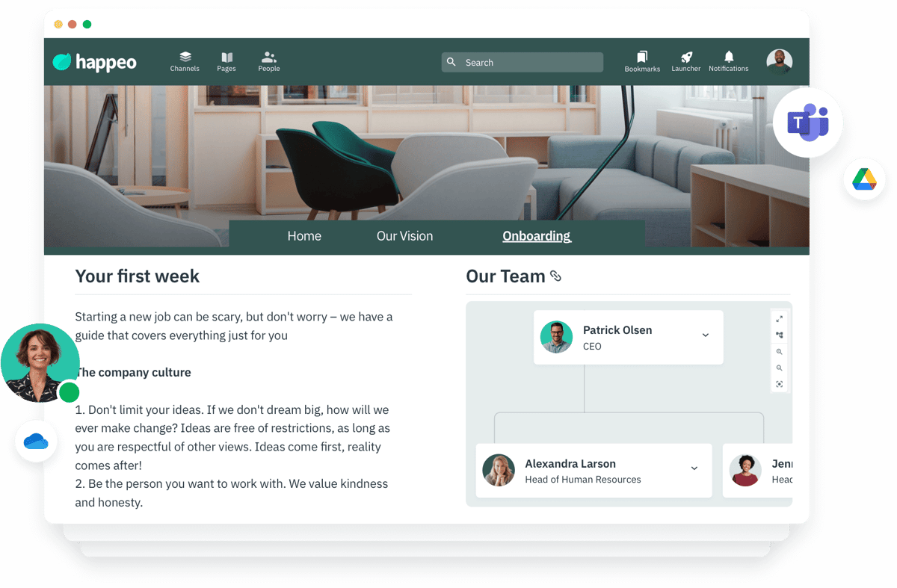This screenshot has height=588, width=897.
Task: Copy link icon beside Our Team heading
Action: click(555, 276)
